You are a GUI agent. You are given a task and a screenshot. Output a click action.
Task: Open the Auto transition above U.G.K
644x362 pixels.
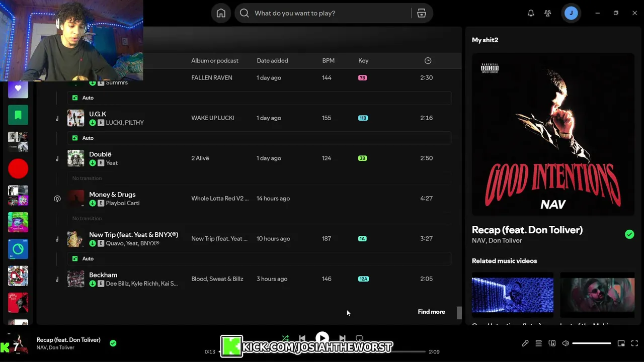(259, 98)
